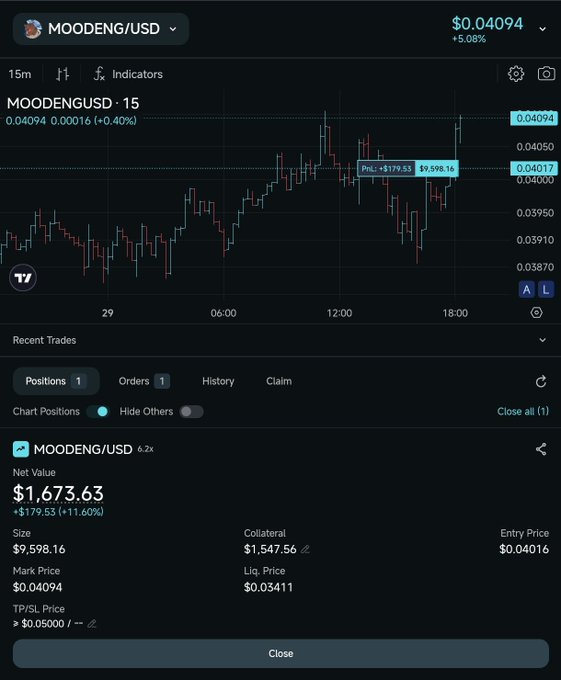Click the Mark Price $0.04094 value
The image size is (561, 680).
(37, 588)
